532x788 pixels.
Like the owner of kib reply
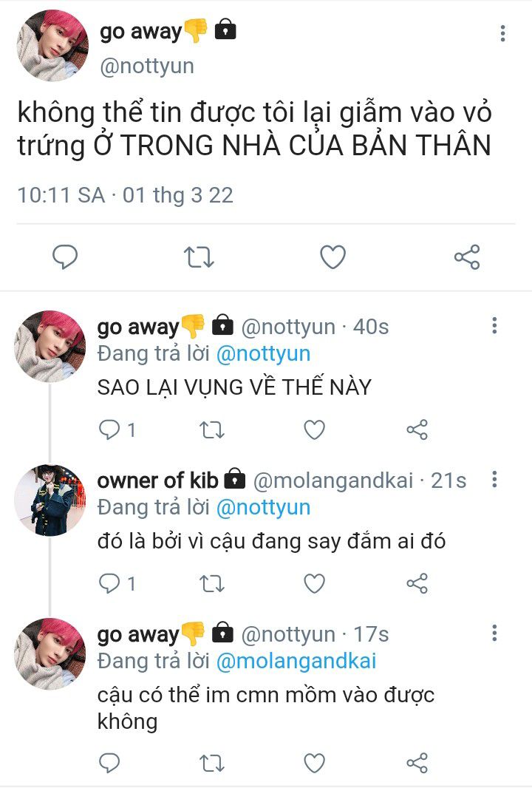[x=315, y=583]
